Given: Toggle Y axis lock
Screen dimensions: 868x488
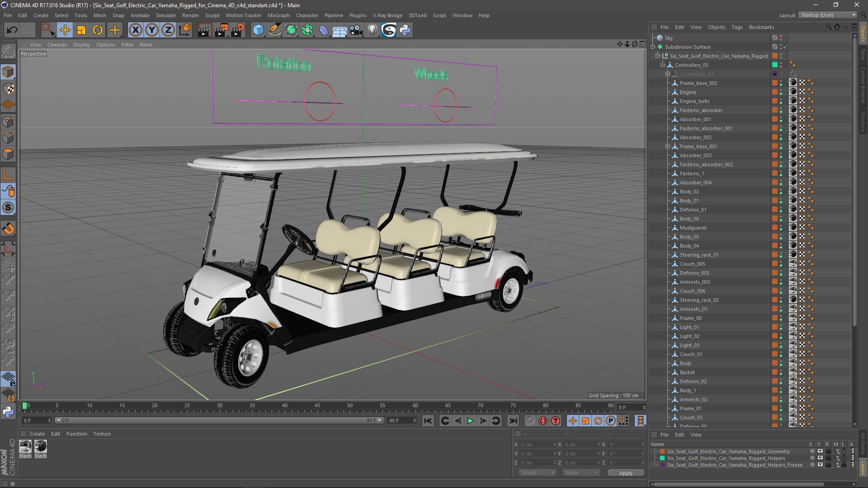Looking at the screenshot, I should coord(152,30).
